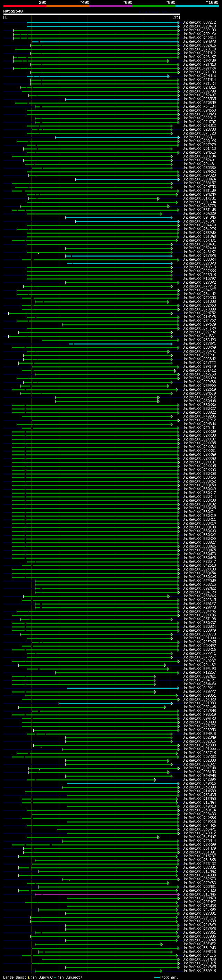This screenshot has height=980, width=222.
Task: Click the orange ~40% identity color segment
Action: (68, 6)
